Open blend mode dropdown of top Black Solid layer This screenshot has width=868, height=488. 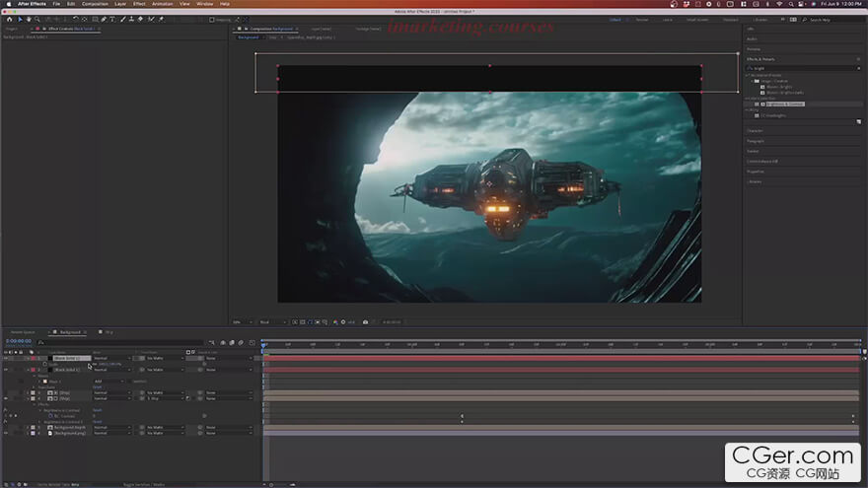[x=112, y=358]
